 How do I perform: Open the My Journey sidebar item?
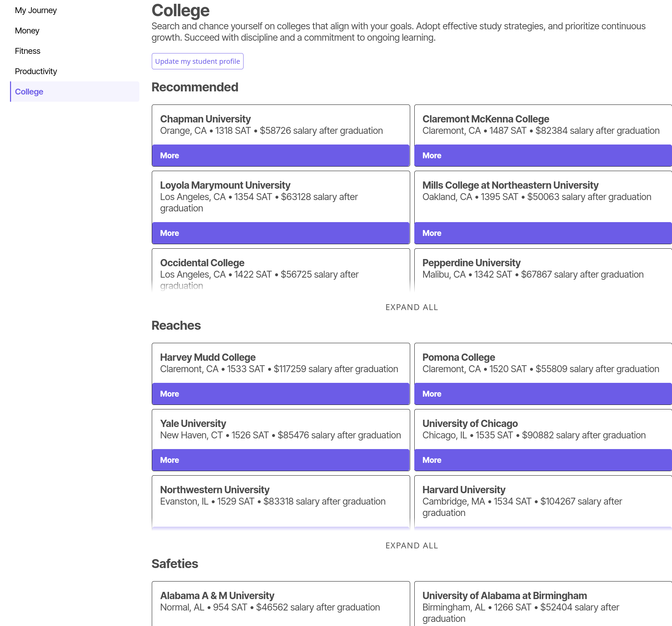(x=36, y=10)
